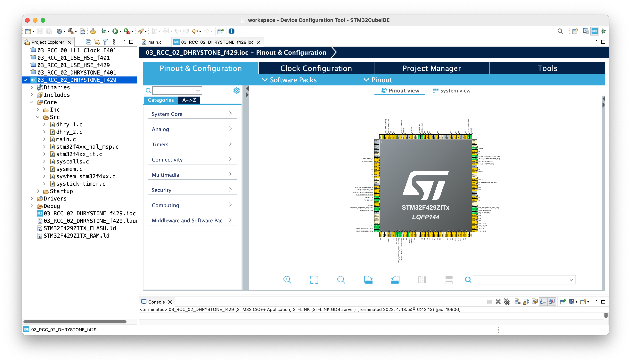The height and width of the screenshot is (364, 631).
Task: Click the blue information icon in toolbar
Action: point(231,31)
